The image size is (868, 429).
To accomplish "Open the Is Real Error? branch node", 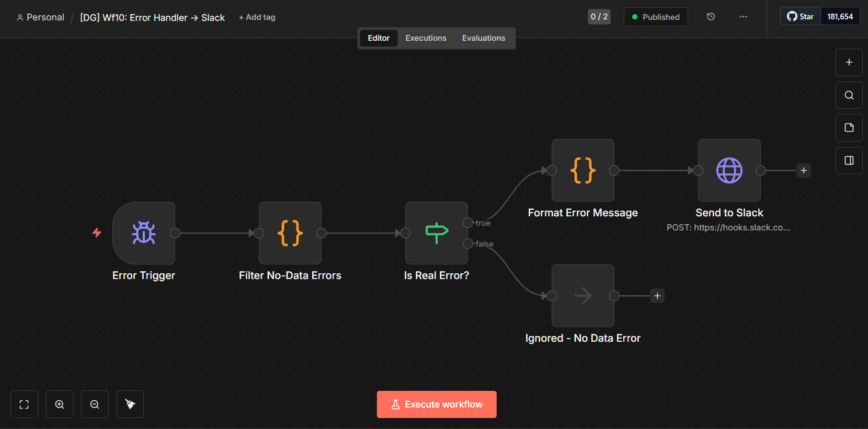I will 436,233.
